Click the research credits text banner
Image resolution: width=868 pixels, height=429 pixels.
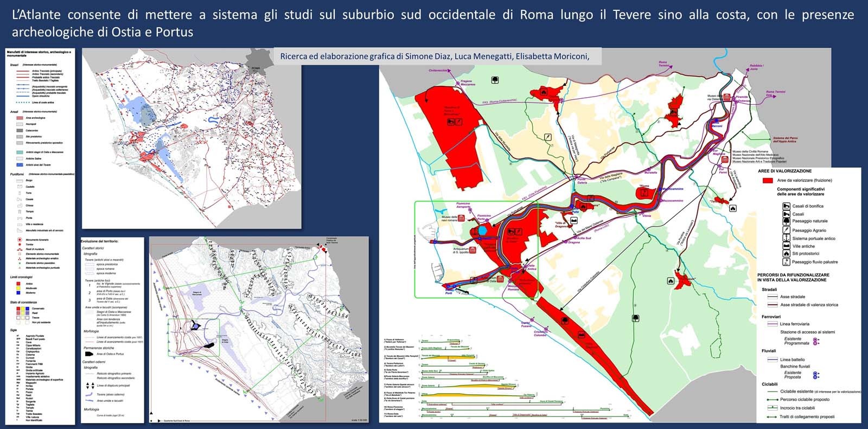pyautogui.click(x=435, y=56)
